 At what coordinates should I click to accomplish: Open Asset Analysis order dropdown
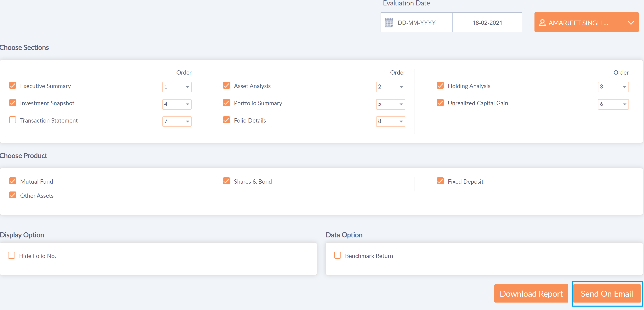coord(390,87)
